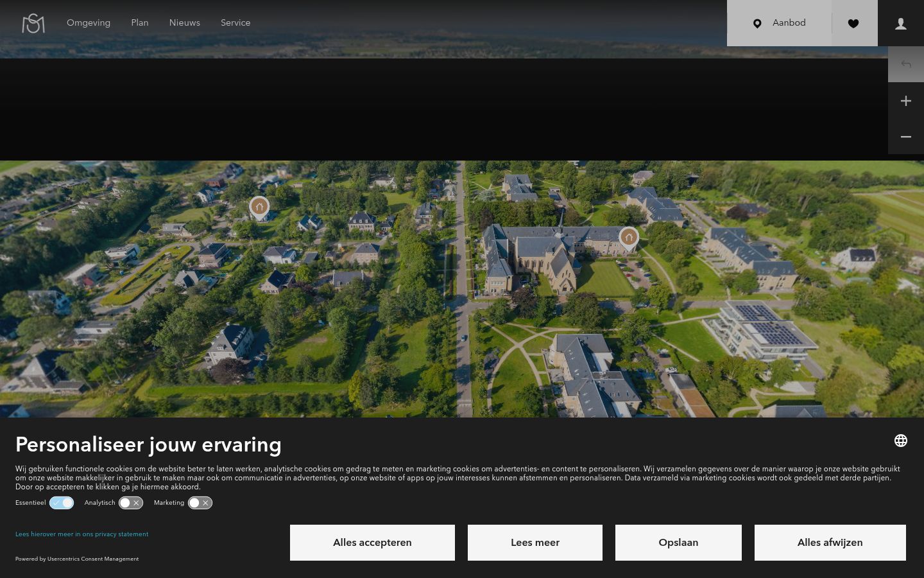Select the left house marker pin

tap(259, 208)
